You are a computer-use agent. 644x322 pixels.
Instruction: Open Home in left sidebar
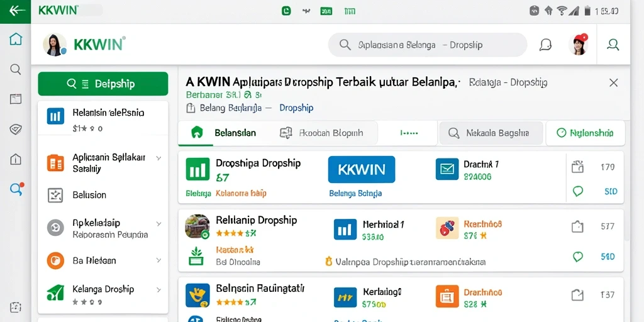pos(16,40)
